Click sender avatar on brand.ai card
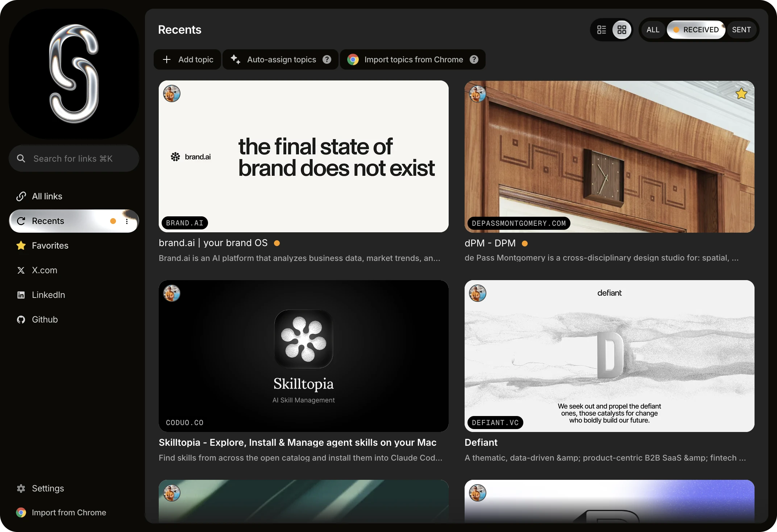The height and width of the screenshot is (532, 777). [x=172, y=93]
